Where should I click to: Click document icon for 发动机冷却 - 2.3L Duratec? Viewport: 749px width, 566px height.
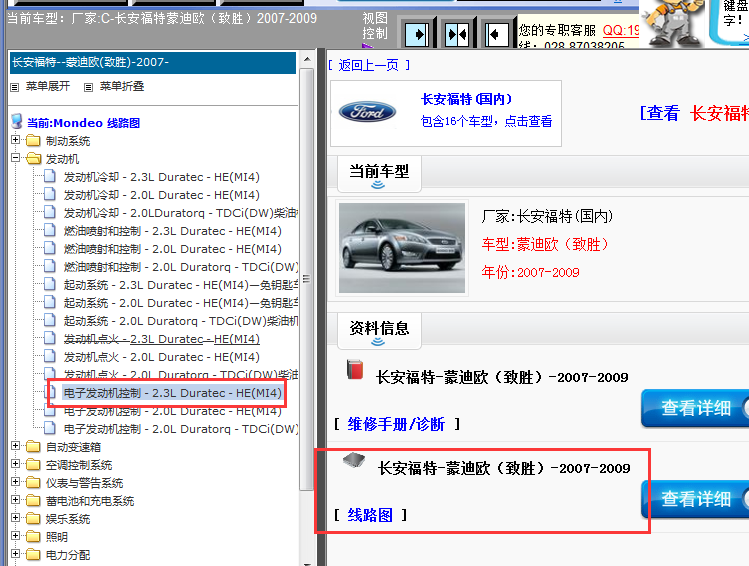tap(50, 176)
